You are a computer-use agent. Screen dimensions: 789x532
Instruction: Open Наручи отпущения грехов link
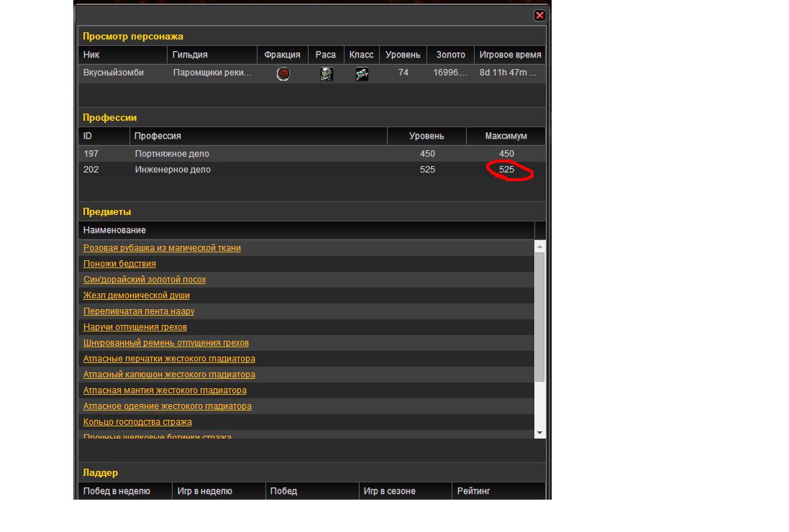pyautogui.click(x=134, y=327)
